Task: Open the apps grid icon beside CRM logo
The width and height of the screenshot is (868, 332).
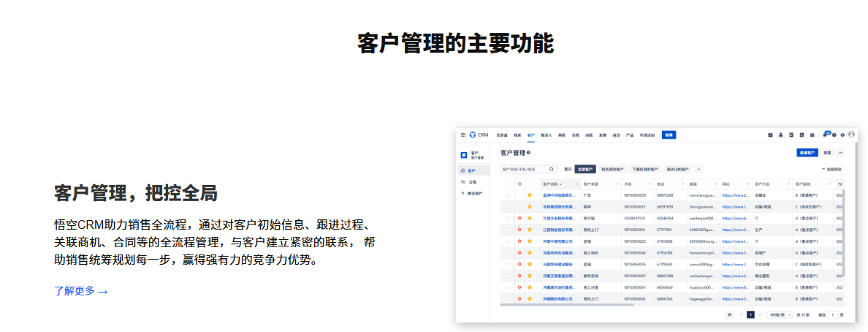Action: tap(463, 135)
